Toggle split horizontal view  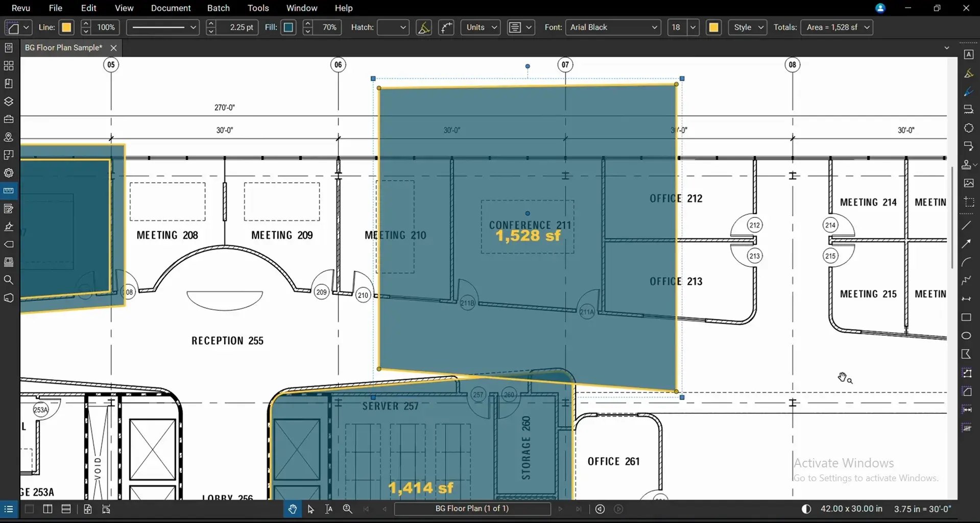pyautogui.click(x=66, y=509)
